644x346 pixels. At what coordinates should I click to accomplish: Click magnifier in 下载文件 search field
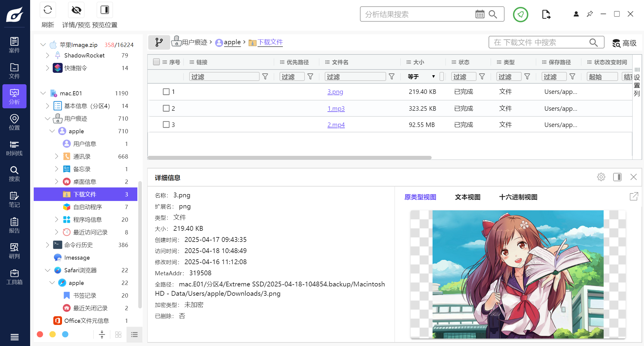[593, 42]
